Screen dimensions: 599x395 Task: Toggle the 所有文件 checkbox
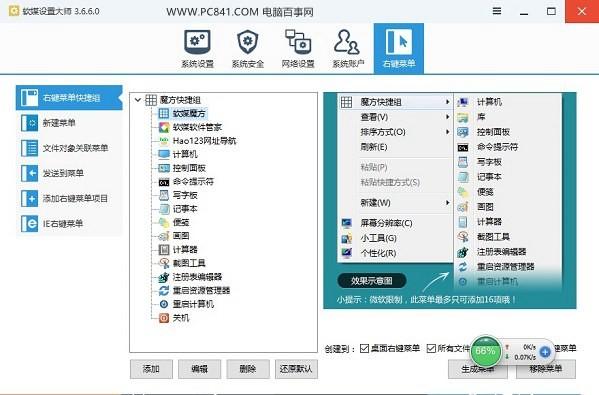click(431, 348)
